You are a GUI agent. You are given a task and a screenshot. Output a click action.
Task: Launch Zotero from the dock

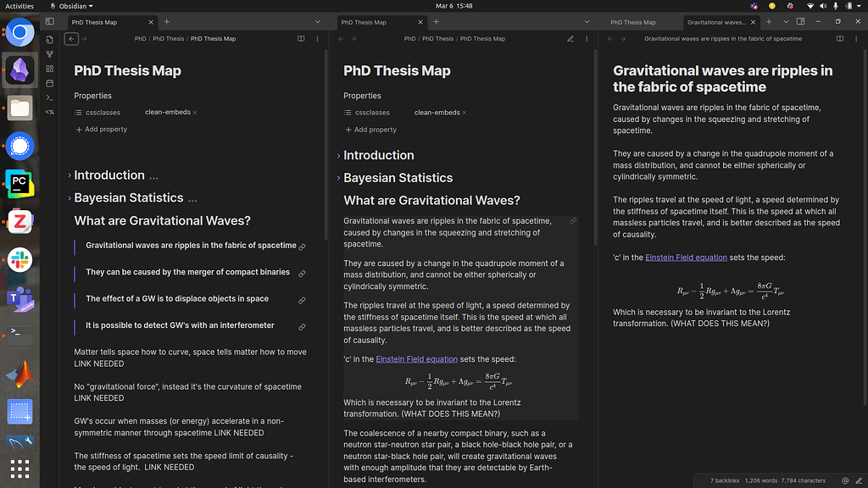[19, 219]
